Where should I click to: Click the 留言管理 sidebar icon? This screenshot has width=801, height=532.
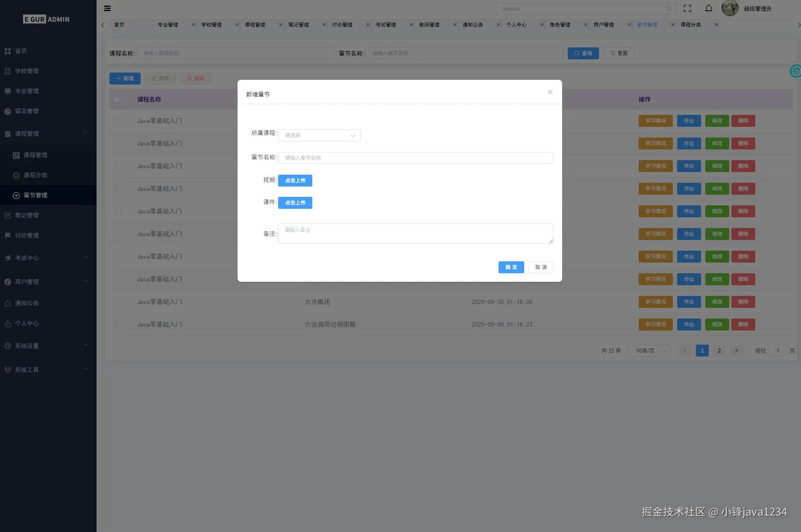(x=8, y=111)
